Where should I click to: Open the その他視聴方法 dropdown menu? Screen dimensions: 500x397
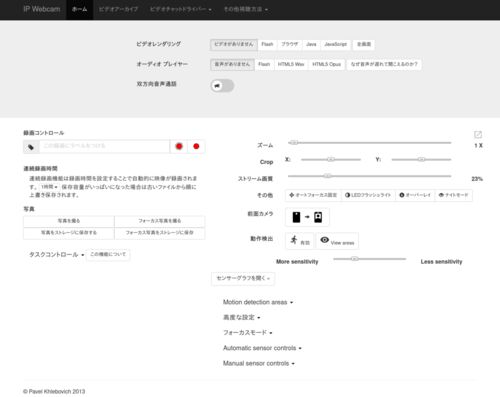click(246, 9)
